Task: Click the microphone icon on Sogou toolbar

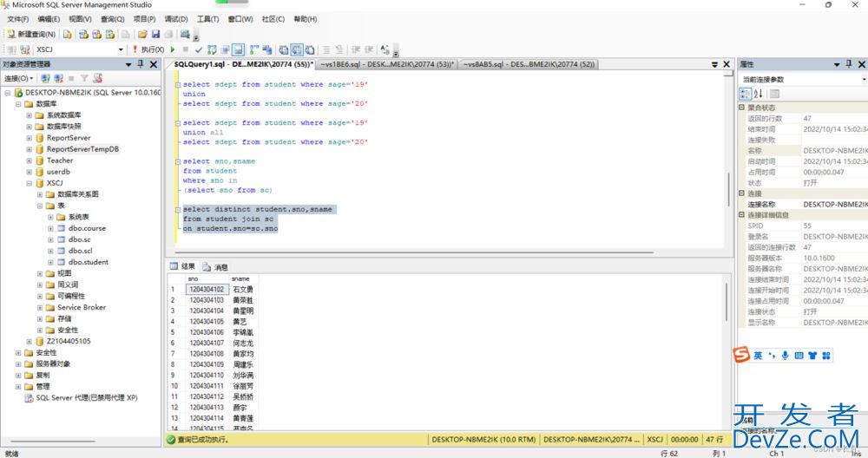Action: [x=785, y=356]
